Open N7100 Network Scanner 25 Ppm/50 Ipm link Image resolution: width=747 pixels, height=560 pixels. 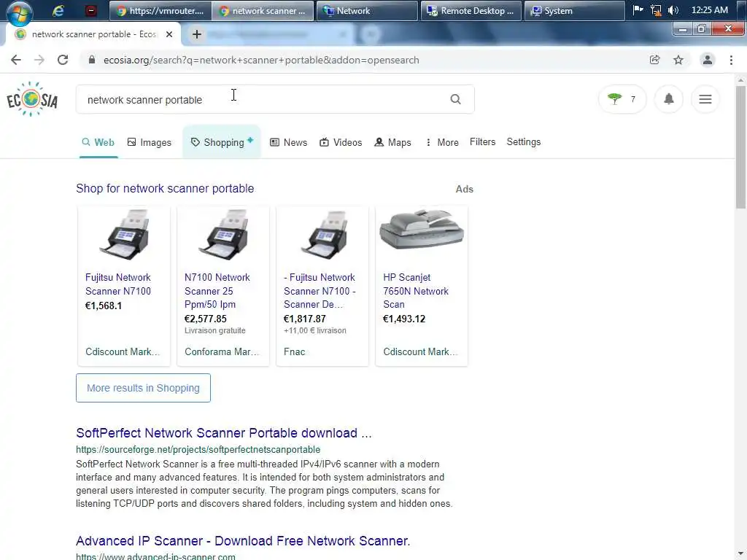pyautogui.click(x=217, y=291)
